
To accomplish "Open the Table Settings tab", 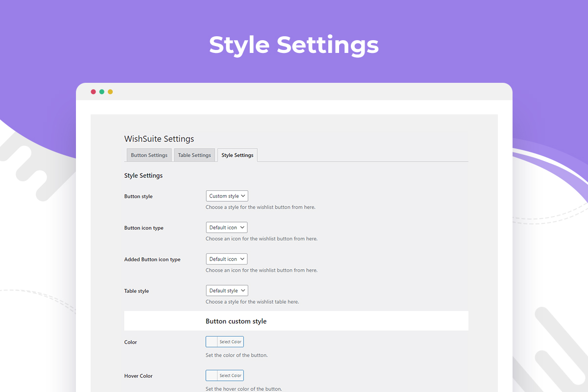I will (x=195, y=155).
